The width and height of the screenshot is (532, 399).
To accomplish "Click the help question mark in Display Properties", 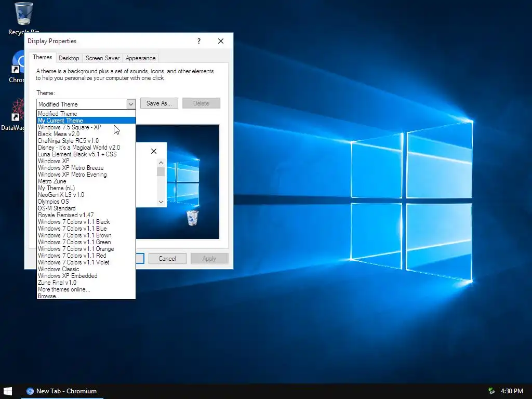I will point(199,41).
